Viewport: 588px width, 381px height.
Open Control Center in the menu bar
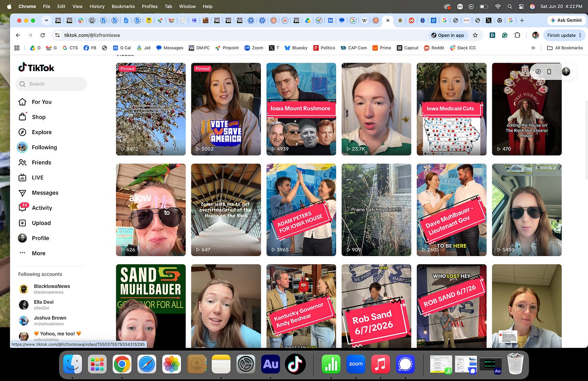point(521,6)
